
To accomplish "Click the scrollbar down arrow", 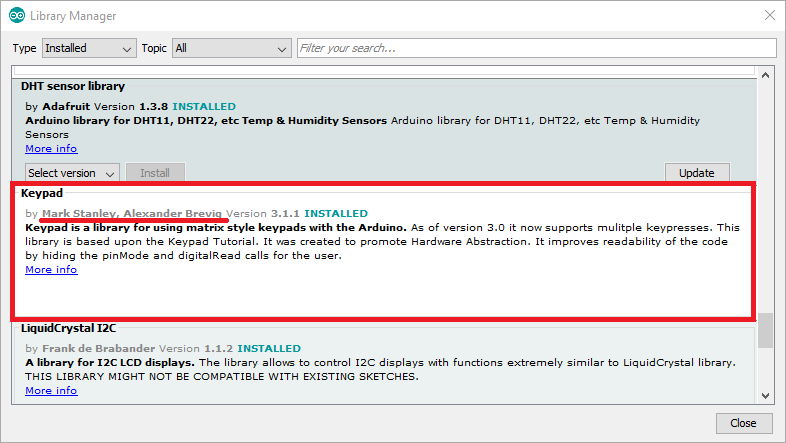I will 765,396.
